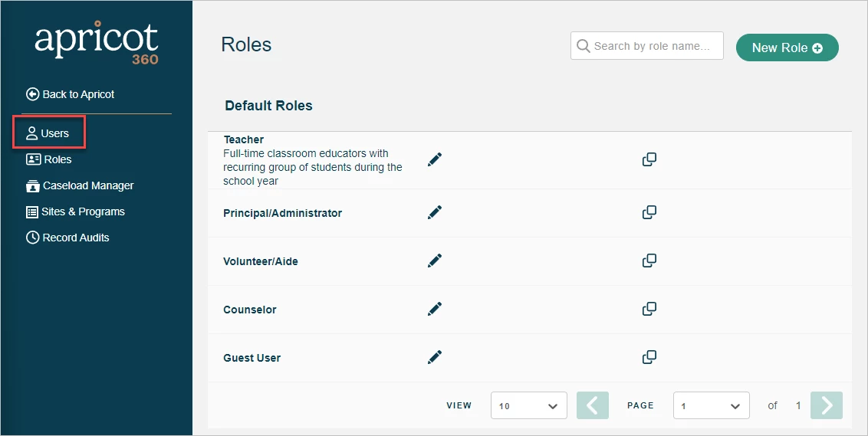This screenshot has width=868, height=436.
Task: Open the Page number dropdown
Action: pos(712,405)
